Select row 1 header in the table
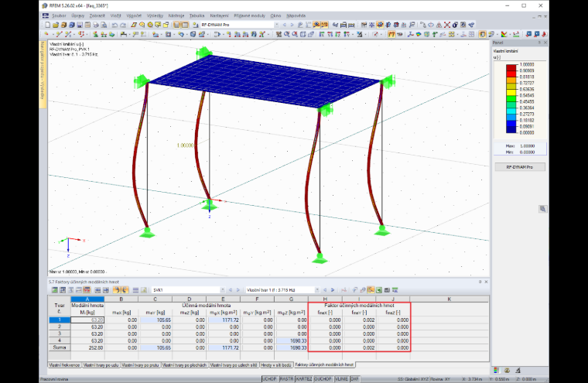 60,320
